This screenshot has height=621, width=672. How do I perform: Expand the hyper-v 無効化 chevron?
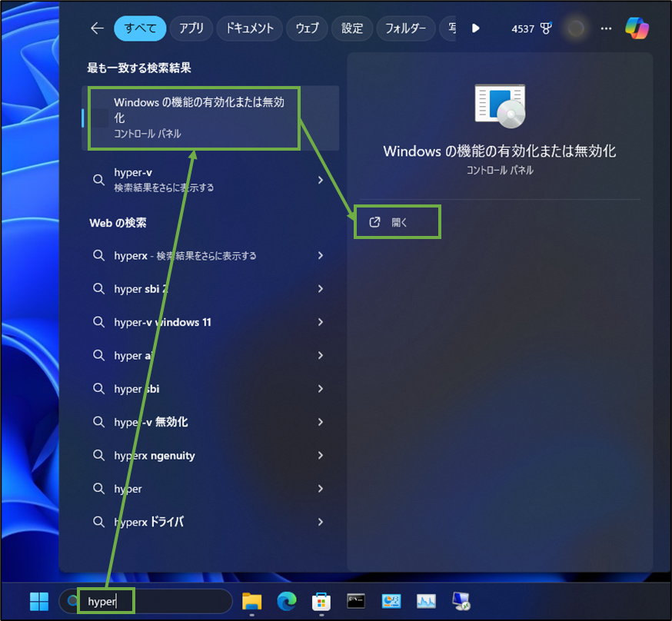click(x=321, y=422)
